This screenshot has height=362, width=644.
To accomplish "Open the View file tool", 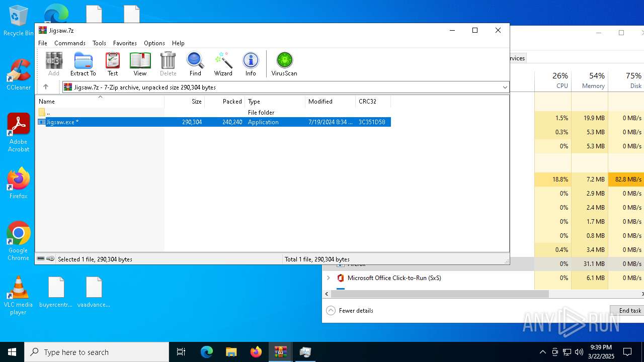I will (x=140, y=64).
